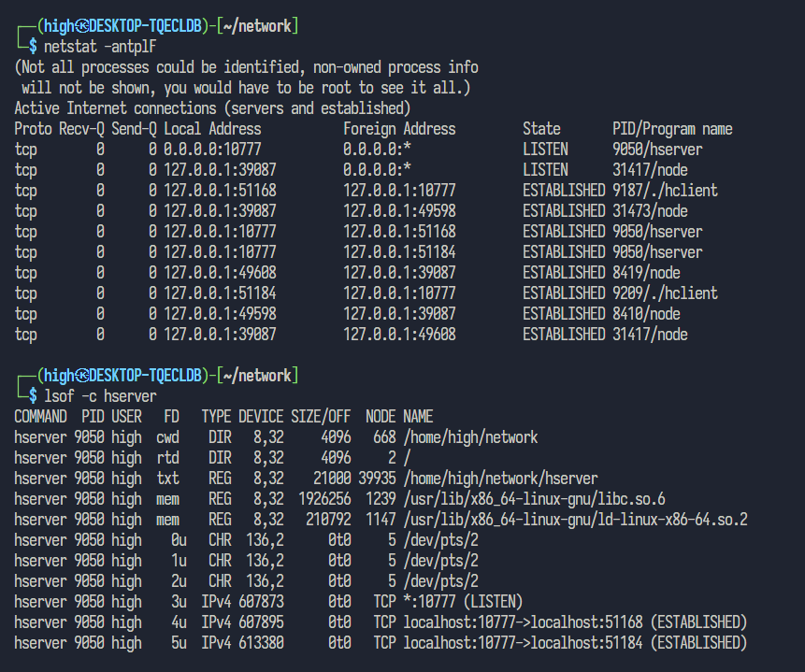The height and width of the screenshot is (672, 805).
Task: Click the Kali symbol in the second prompt line
Action: (x=82, y=376)
